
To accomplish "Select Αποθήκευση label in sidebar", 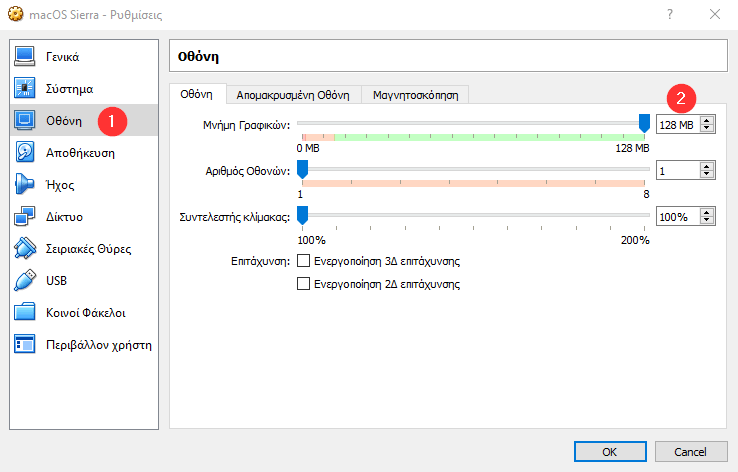I will pos(80,153).
